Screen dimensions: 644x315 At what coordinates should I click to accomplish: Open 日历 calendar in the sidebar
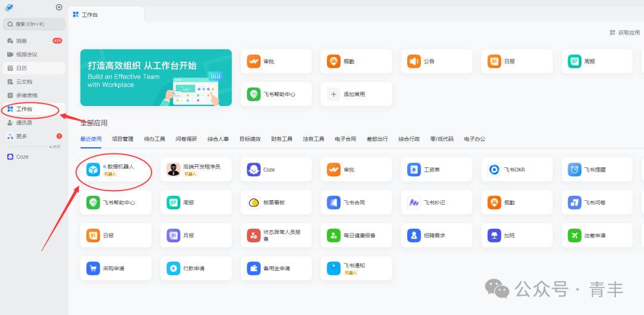[34, 68]
